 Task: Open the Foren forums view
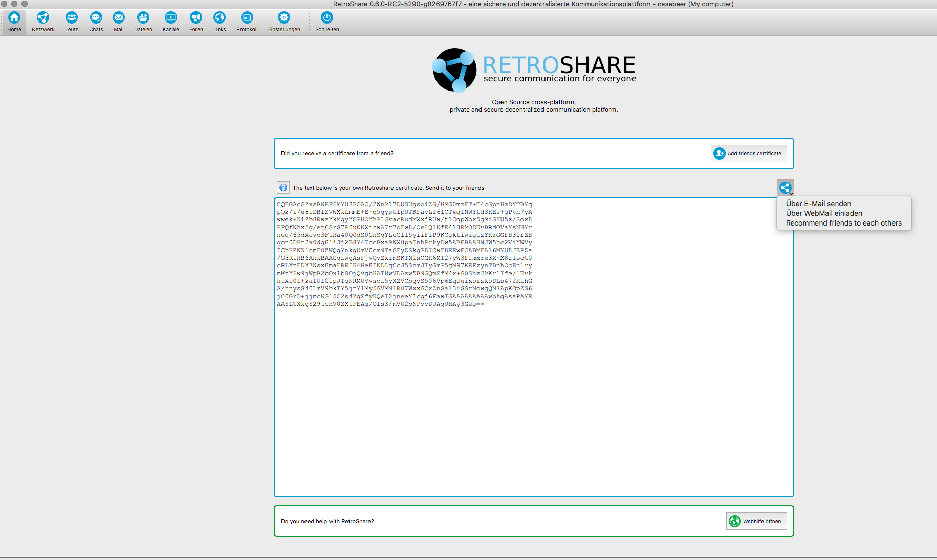196,18
